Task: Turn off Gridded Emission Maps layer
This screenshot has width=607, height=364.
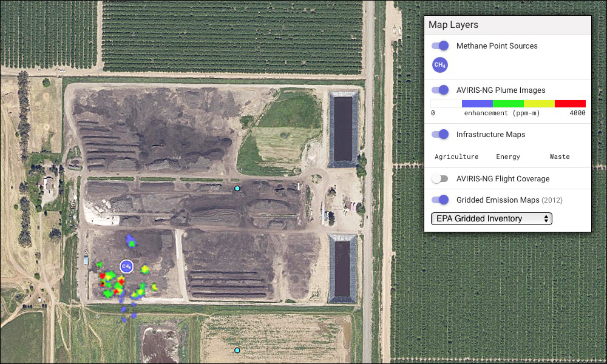Action: pyautogui.click(x=440, y=200)
